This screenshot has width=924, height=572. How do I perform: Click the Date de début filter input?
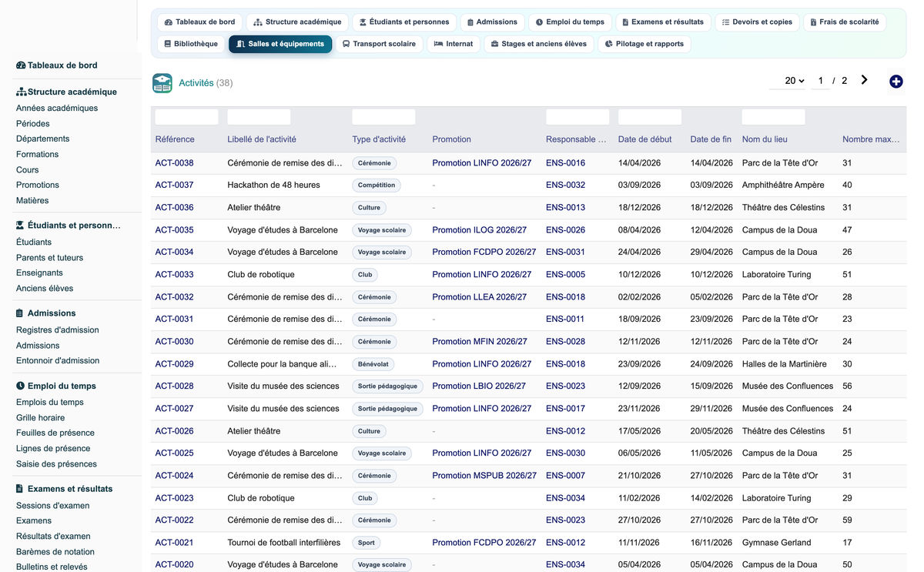point(650,117)
